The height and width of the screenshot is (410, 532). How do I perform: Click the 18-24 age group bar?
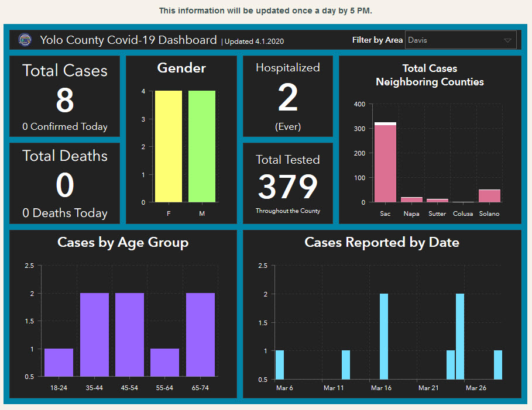[x=59, y=362]
